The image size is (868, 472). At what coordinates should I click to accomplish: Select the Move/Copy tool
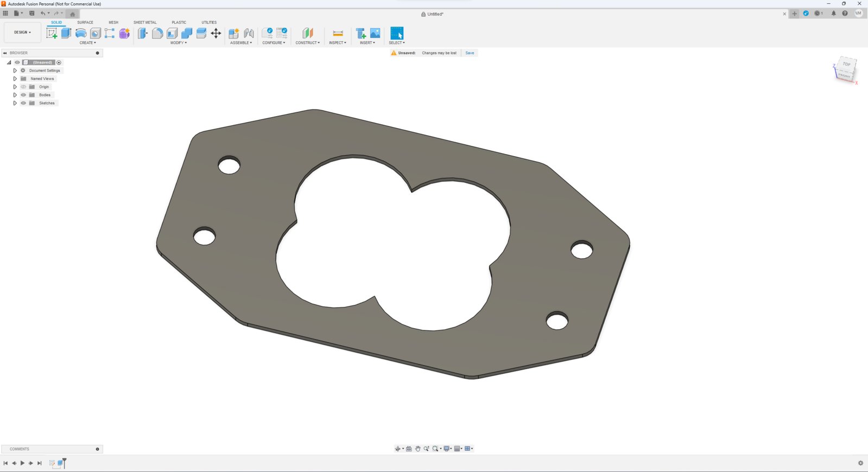click(216, 33)
